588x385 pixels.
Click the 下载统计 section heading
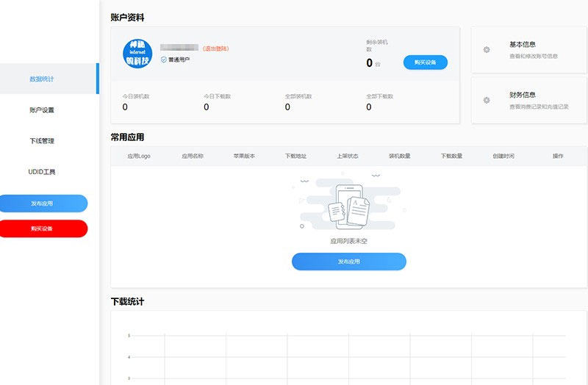(x=127, y=301)
